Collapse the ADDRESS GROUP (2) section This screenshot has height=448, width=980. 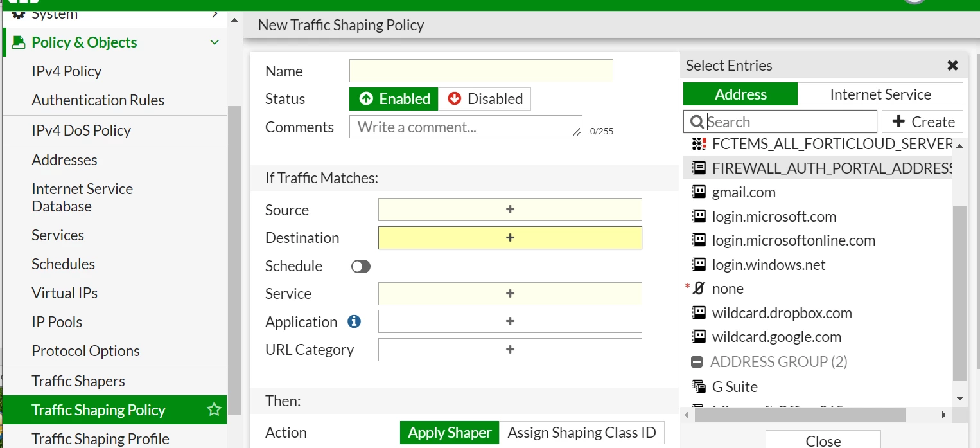tap(697, 362)
